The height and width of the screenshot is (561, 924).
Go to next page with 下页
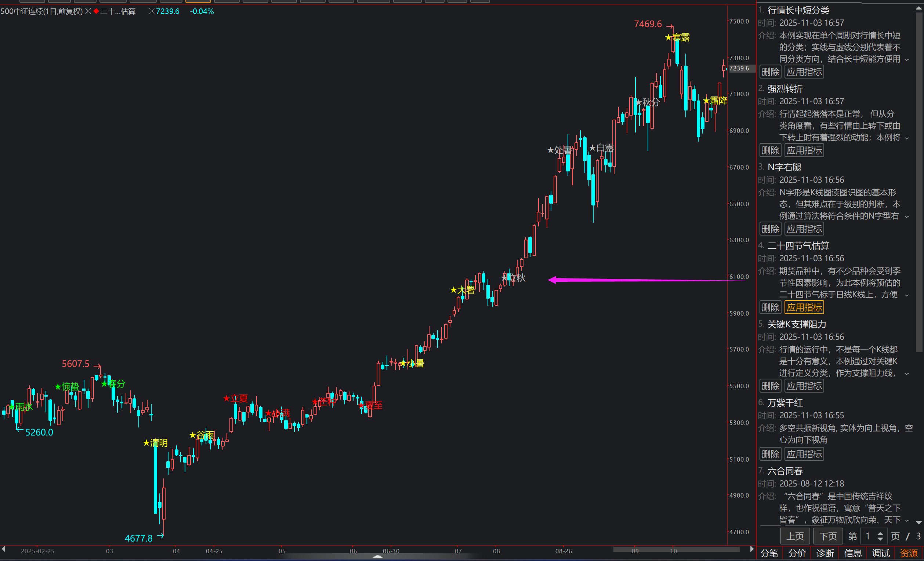click(x=827, y=536)
